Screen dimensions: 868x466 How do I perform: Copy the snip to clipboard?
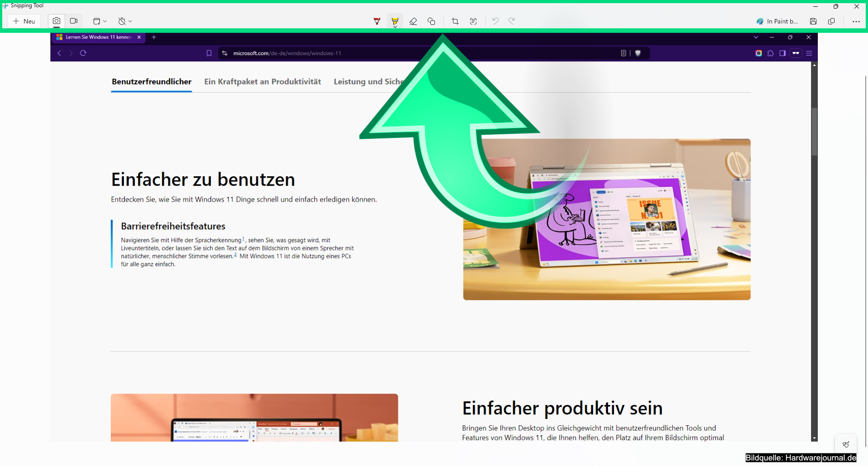831,21
